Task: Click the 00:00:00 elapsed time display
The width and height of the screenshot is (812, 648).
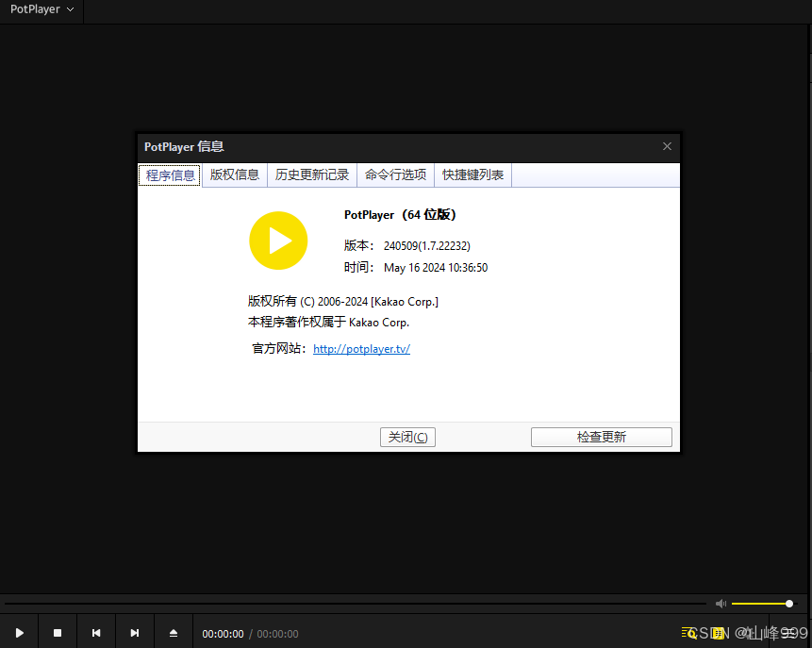Action: (223, 634)
